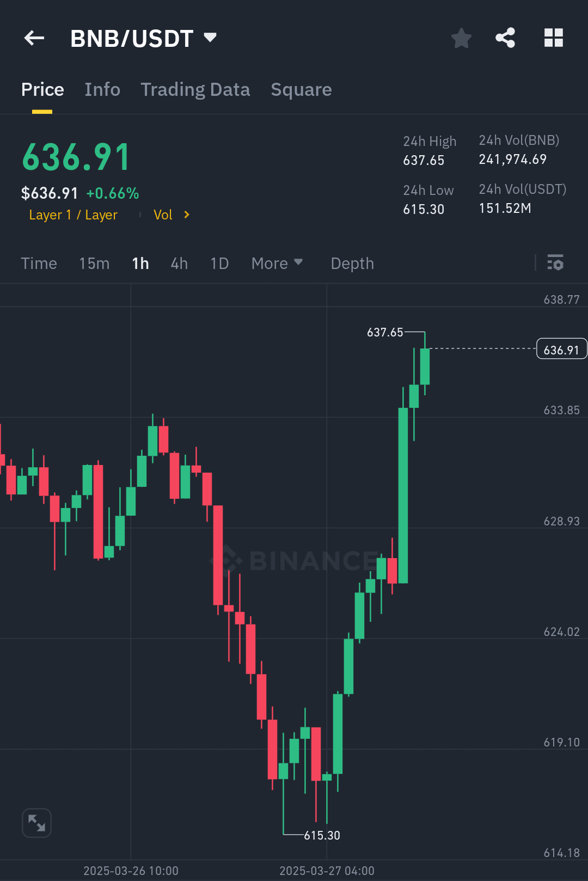The image size is (588, 881).
Task: Tap the back arrow to exit chart
Action: tap(34, 38)
